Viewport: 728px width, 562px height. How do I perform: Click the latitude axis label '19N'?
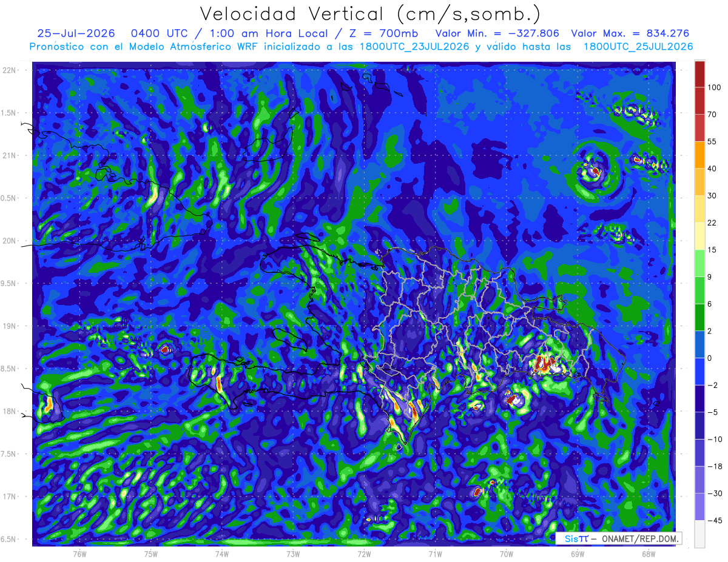10,326
